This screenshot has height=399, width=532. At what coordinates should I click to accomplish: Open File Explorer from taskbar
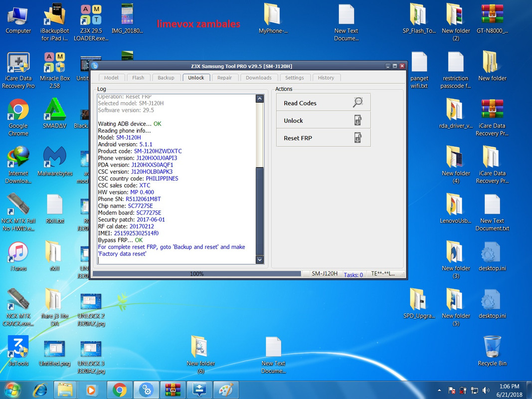coord(65,390)
